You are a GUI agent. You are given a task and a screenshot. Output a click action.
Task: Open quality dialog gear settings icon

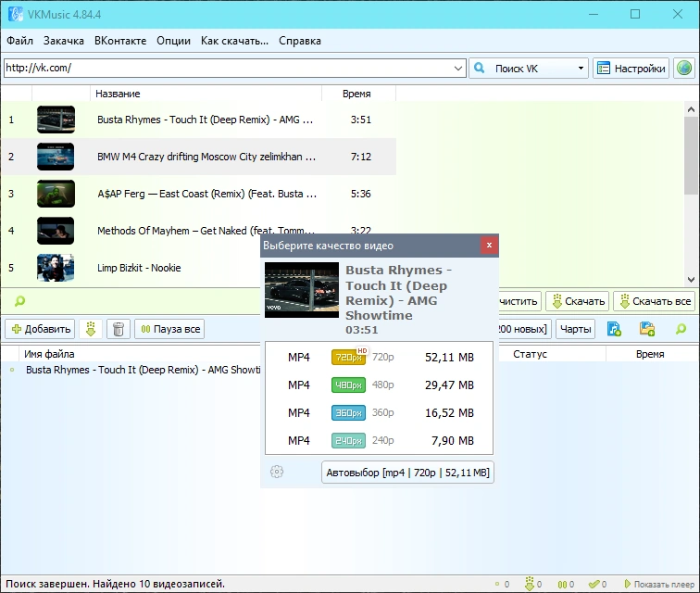277,472
